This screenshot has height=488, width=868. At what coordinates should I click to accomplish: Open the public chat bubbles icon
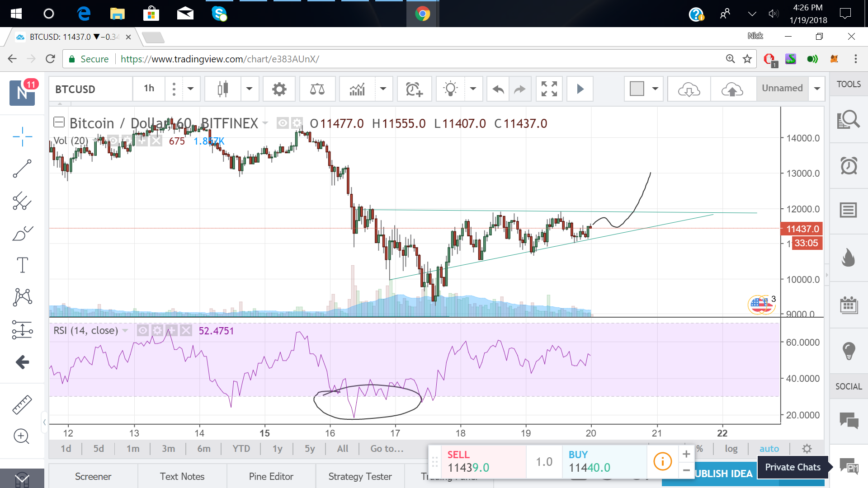tap(849, 420)
